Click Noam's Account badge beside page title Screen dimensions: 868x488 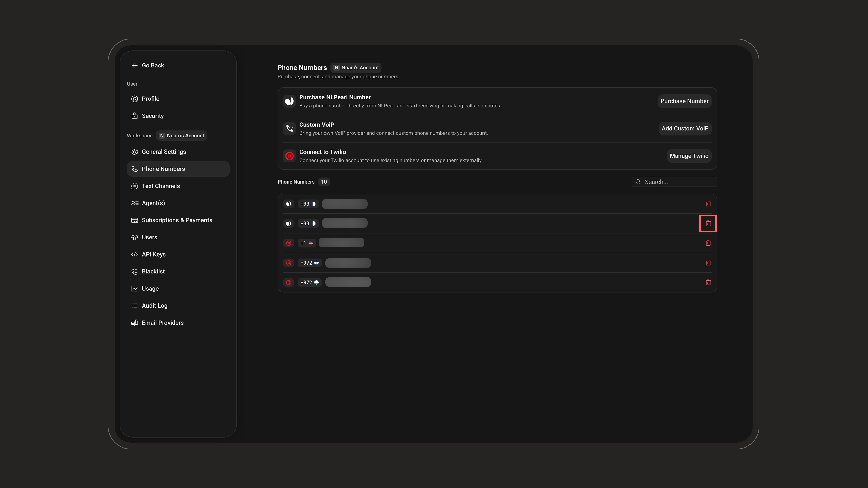[x=356, y=67]
